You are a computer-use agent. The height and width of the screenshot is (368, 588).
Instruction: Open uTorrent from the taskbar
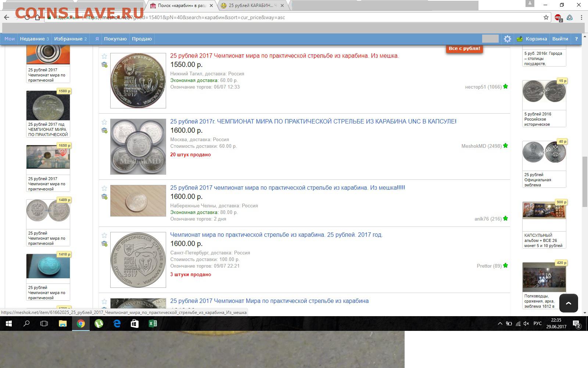click(98, 324)
